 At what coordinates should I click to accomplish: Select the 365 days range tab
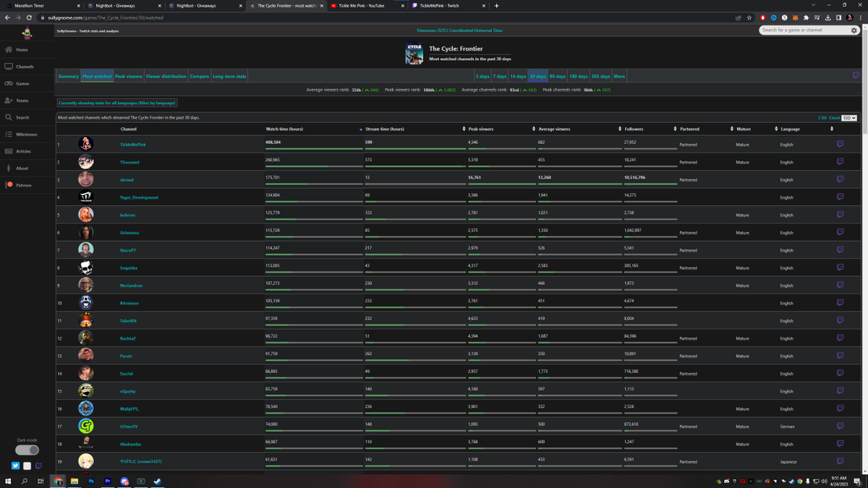[x=600, y=76]
